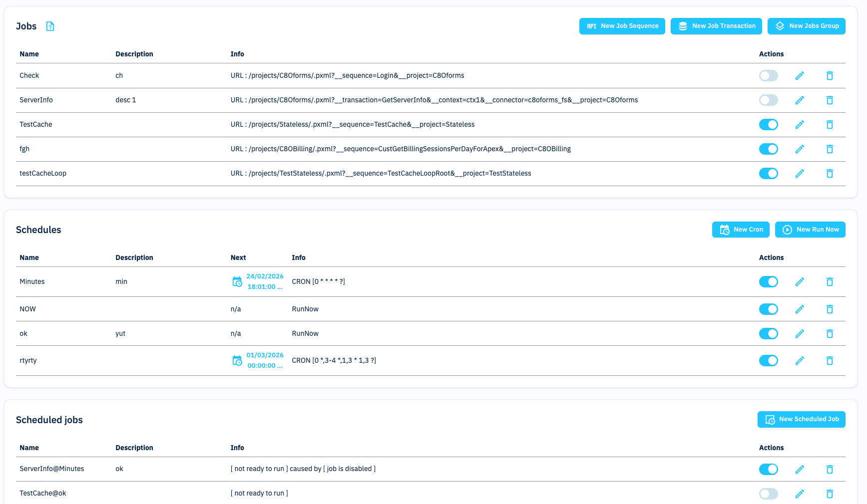Edit the Minutes schedule
Screen dimensions: 867x504
coord(800,282)
